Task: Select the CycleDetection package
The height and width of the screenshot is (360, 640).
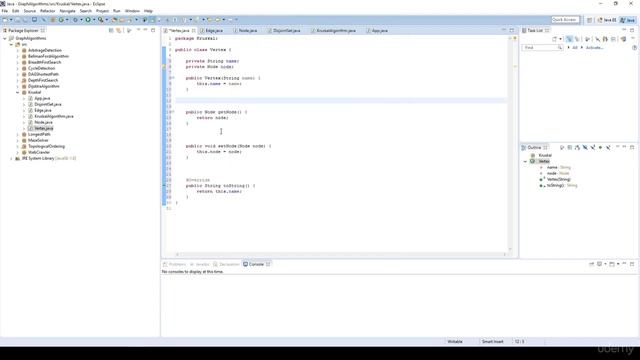Action: click(x=41, y=69)
